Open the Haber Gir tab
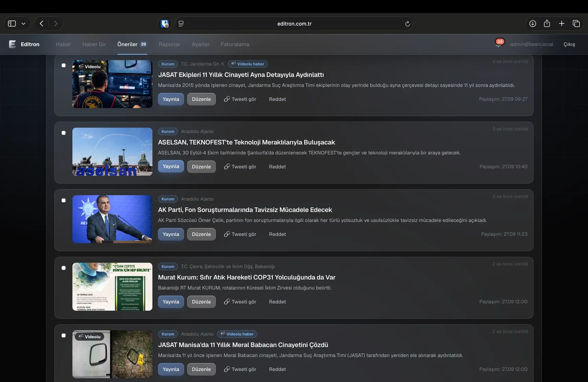Image resolution: width=588 pixels, height=382 pixels. point(94,44)
